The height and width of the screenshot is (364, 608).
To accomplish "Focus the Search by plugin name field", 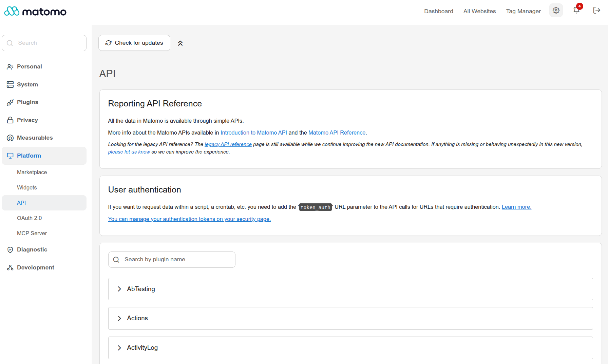I will (172, 260).
